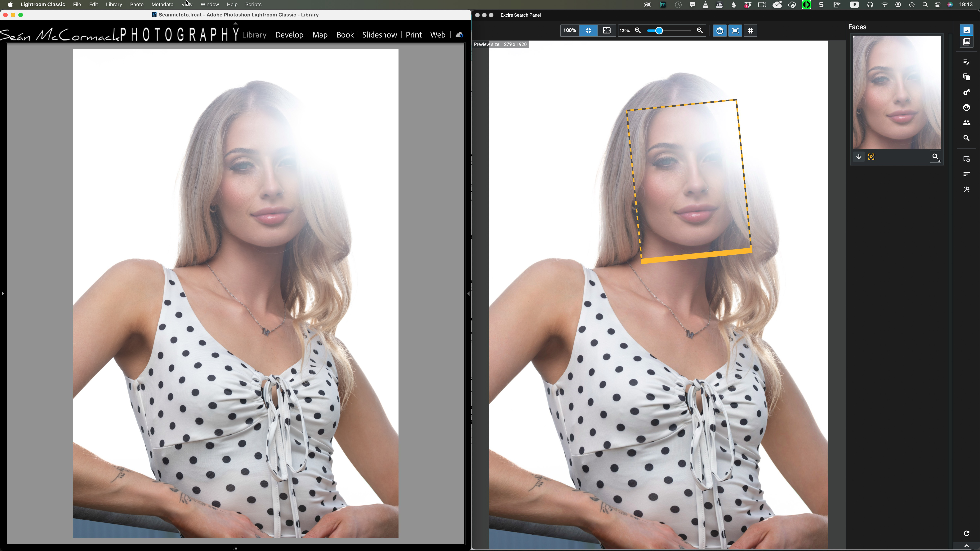This screenshot has height=551, width=980.
Task: Collapse the top module picker arrow
Action: 235,23
